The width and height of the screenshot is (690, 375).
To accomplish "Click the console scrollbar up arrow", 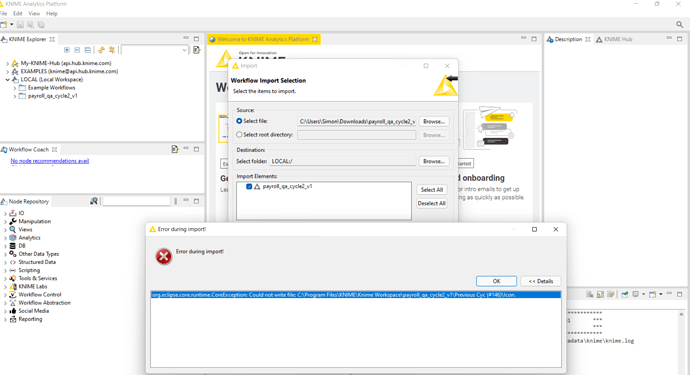I will [681, 314].
